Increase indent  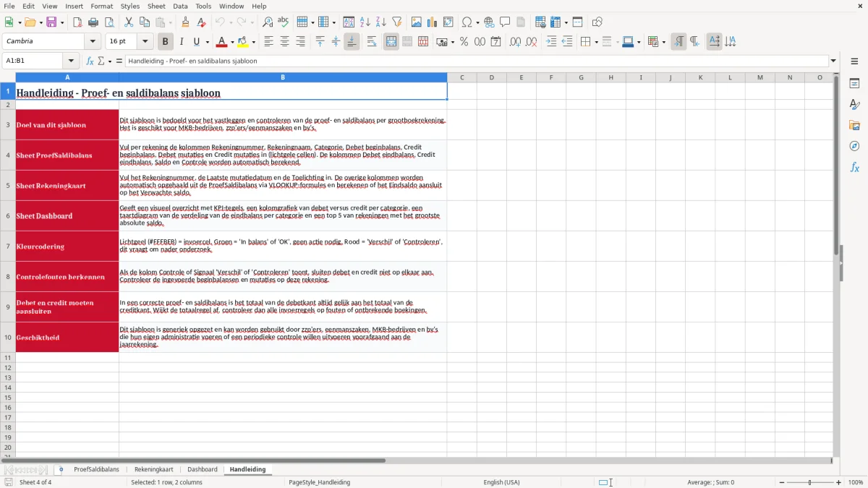pyautogui.click(x=551, y=42)
